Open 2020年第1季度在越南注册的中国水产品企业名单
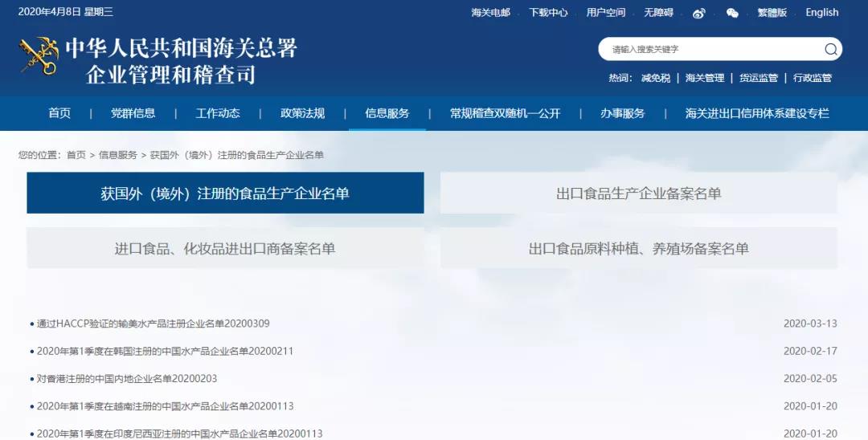Viewport: 868px width, 440px height. tap(165, 406)
